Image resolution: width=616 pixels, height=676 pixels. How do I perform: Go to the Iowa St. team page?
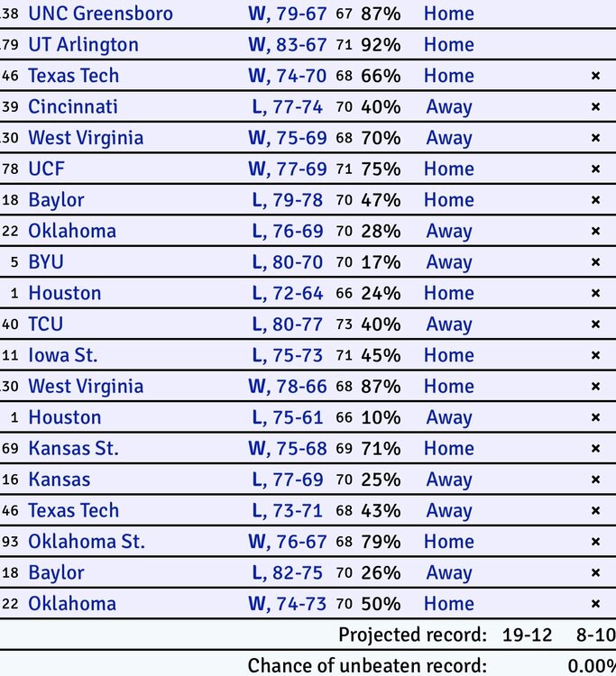[63, 355]
